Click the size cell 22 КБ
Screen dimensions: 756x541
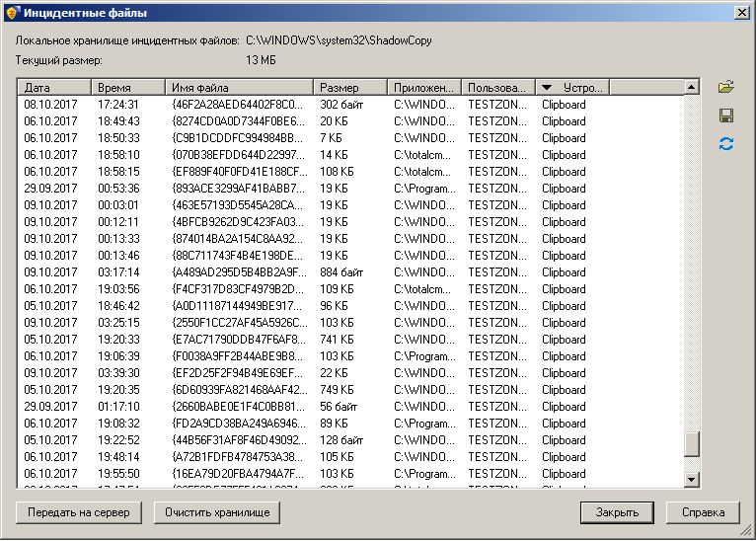334,373
